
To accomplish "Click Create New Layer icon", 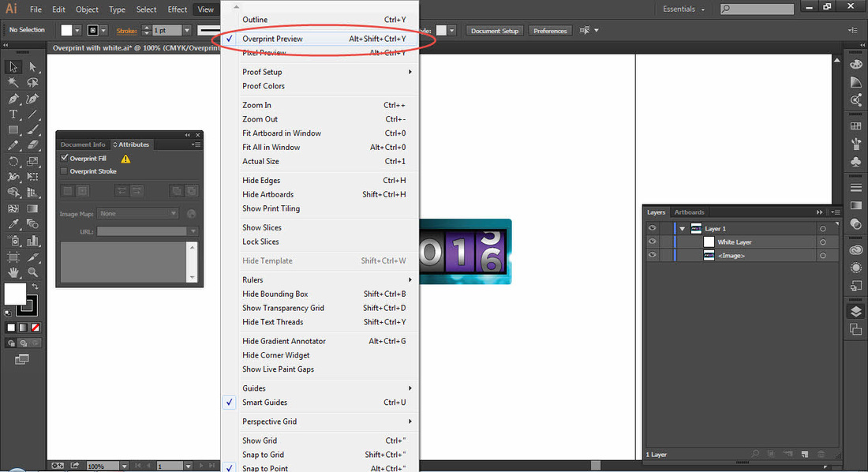I will pos(804,455).
